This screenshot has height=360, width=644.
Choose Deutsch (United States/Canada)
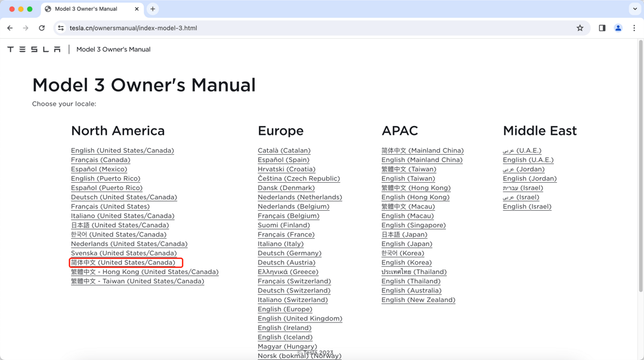(x=124, y=197)
